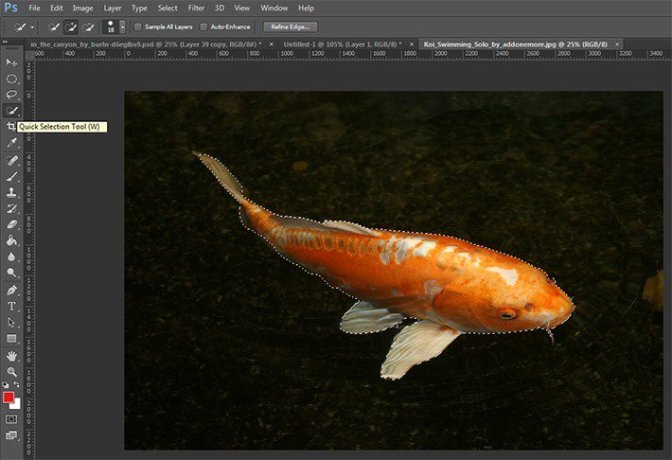Switch to the Untitled-1 document tab

[x=342, y=44]
